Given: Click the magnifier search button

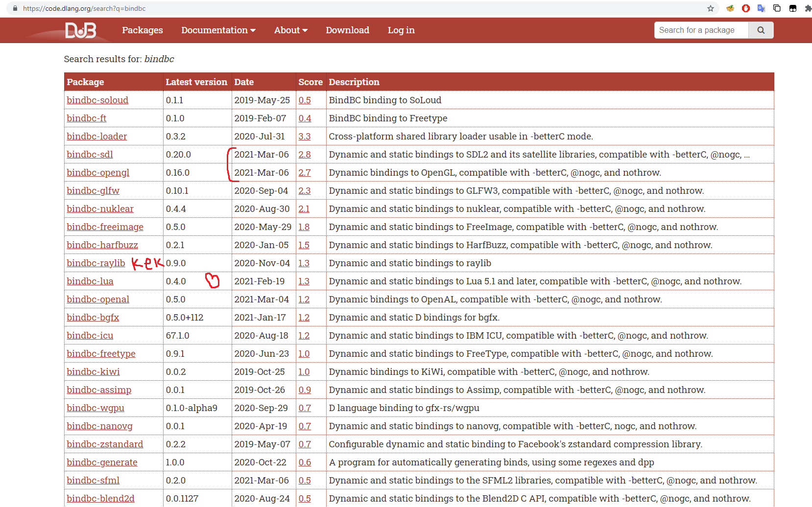Looking at the screenshot, I should point(761,30).
